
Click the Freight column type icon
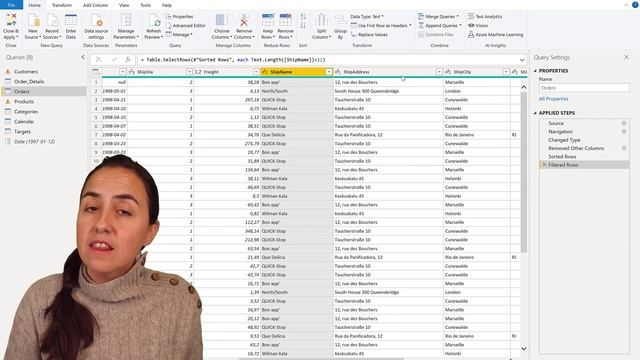(198, 72)
